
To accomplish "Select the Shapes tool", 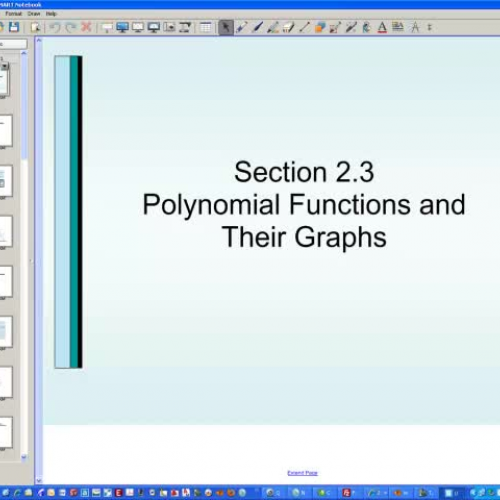I will [320, 27].
